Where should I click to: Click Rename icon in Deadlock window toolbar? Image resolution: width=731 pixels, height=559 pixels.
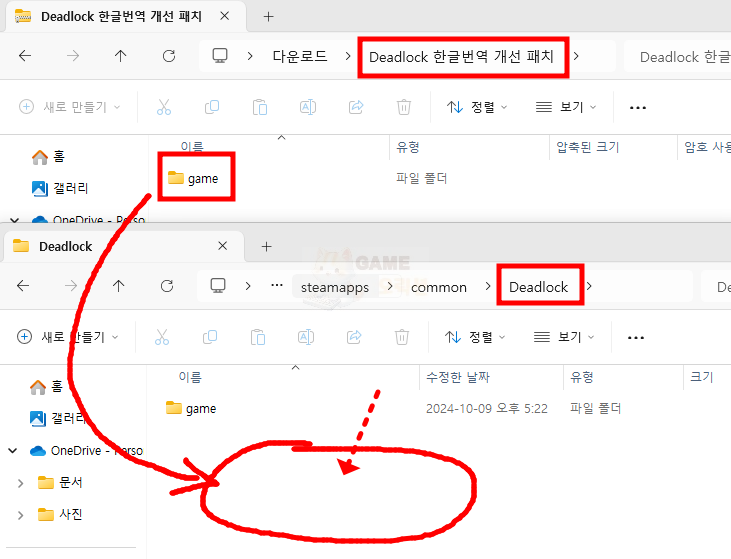tap(306, 337)
